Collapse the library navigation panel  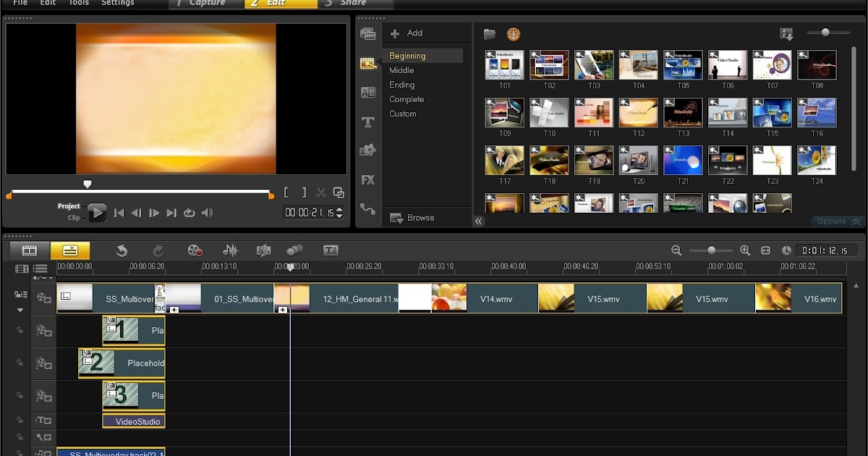click(x=479, y=221)
